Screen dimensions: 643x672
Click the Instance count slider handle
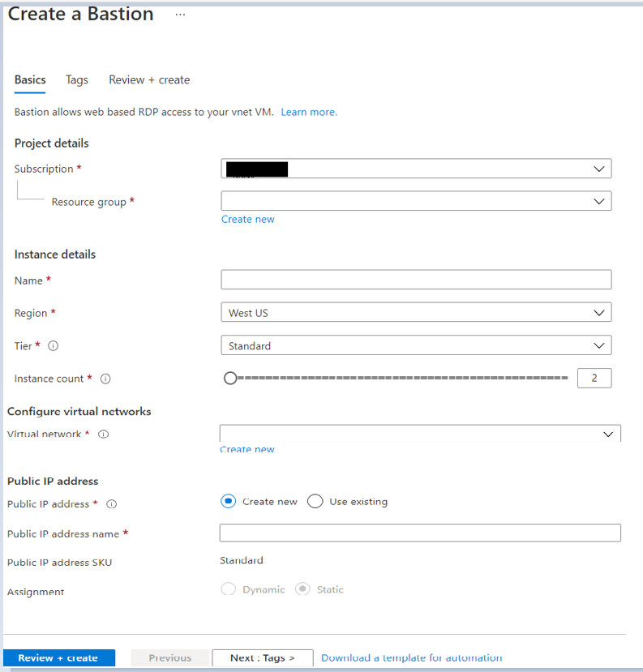coord(230,378)
